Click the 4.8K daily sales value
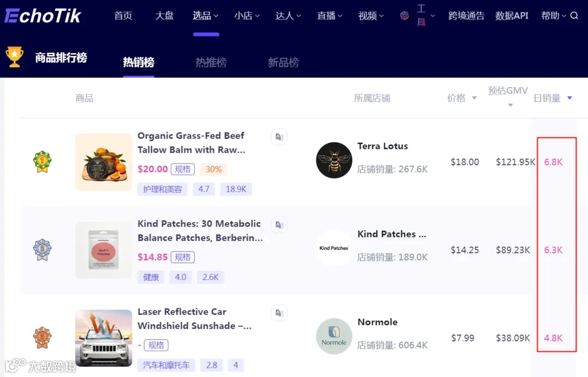Viewport: 588px width, 377px height. 553,338
